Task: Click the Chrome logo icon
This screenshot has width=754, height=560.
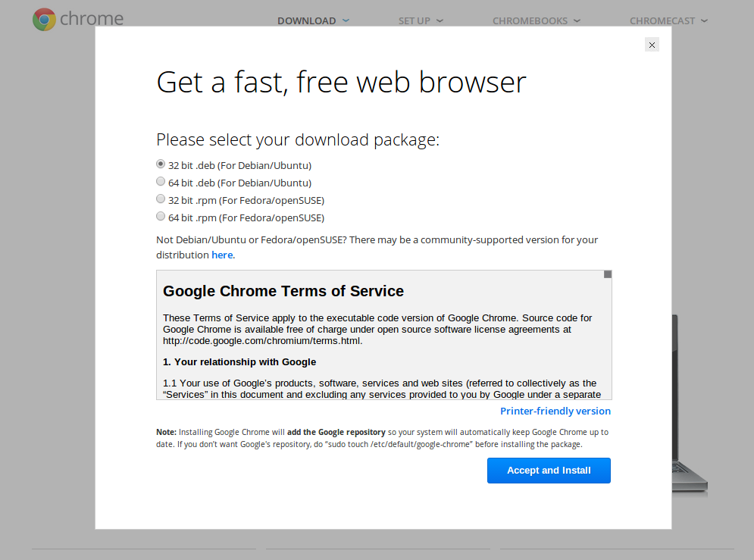Action: 44,19
